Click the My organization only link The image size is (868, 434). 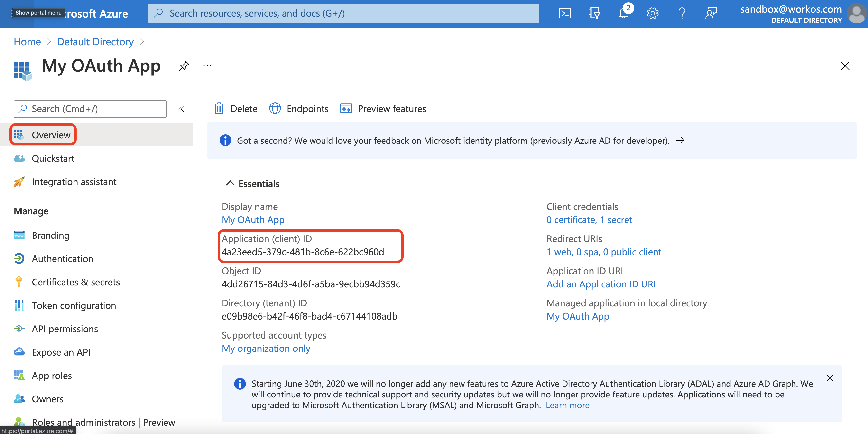266,348
